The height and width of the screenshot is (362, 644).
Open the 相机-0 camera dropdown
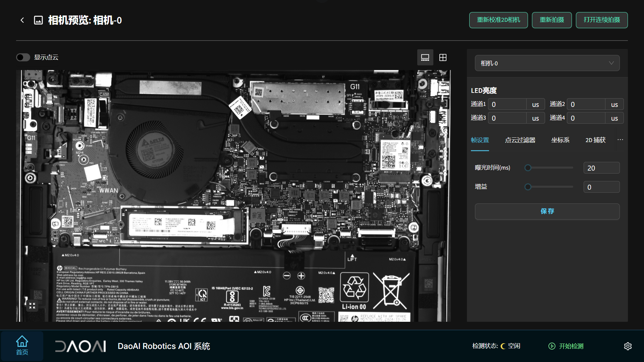pos(547,63)
